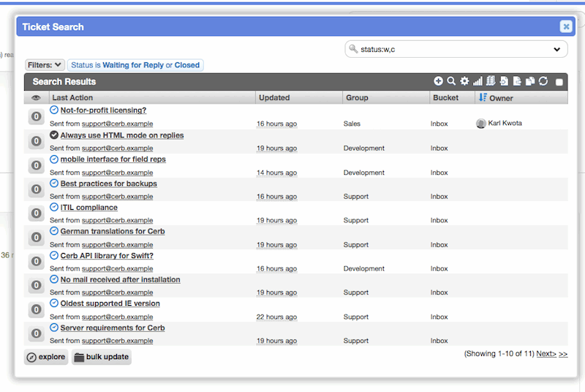Screen dimensions: 585x392
Task: Click the document-with-arrow-out icon in the Search Results toolbar
Action: tap(517, 81)
